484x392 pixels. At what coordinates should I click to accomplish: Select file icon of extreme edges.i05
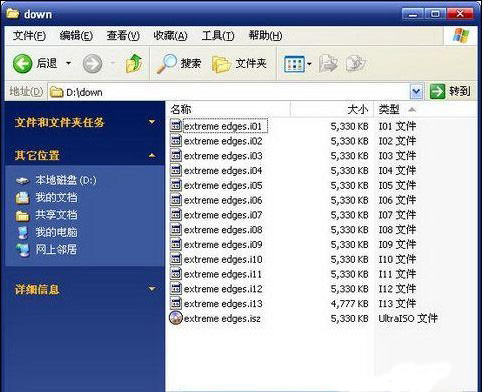[x=176, y=185]
